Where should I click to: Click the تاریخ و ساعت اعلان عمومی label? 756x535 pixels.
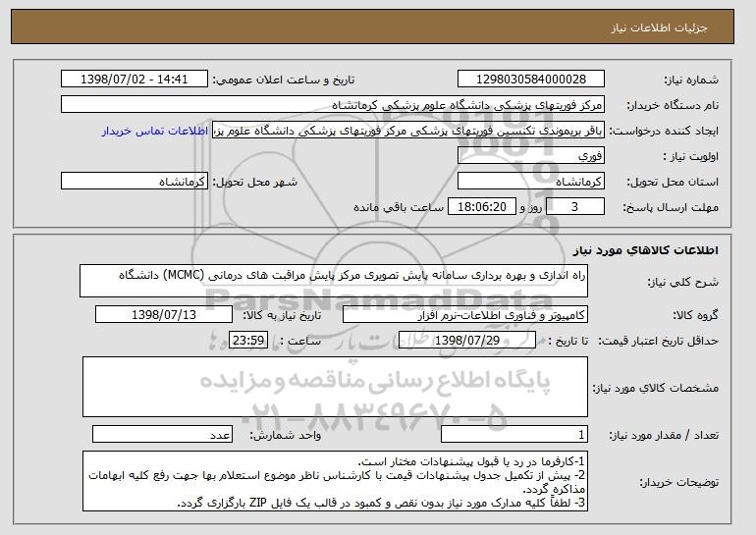(284, 80)
